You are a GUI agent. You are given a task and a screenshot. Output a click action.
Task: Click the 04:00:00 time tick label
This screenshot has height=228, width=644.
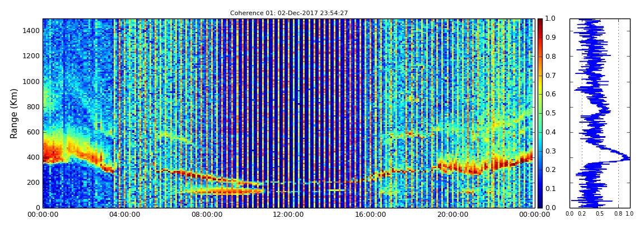(x=124, y=215)
